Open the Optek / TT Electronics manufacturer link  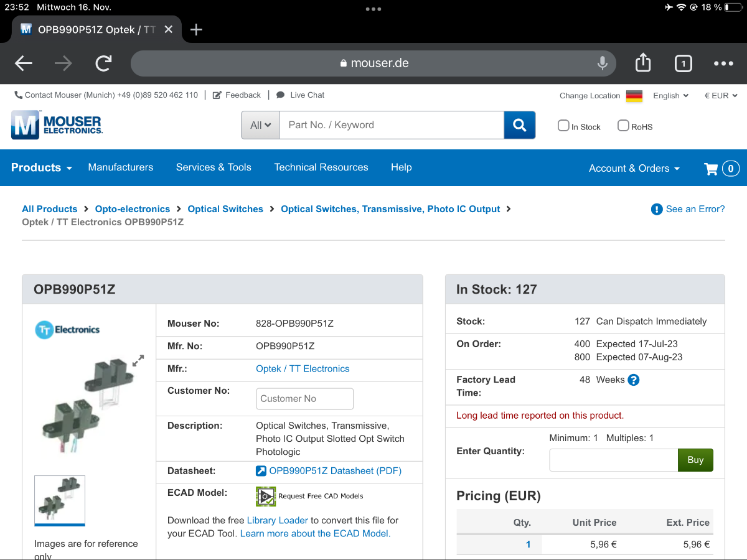click(303, 369)
